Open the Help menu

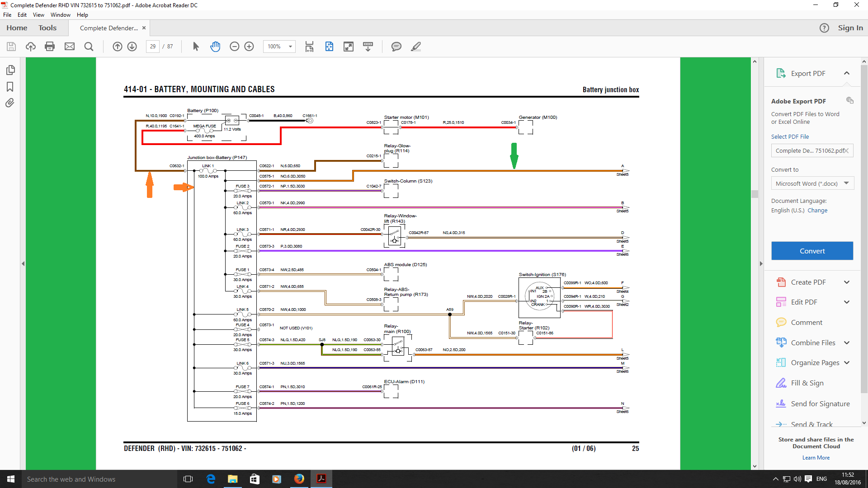pos(82,15)
